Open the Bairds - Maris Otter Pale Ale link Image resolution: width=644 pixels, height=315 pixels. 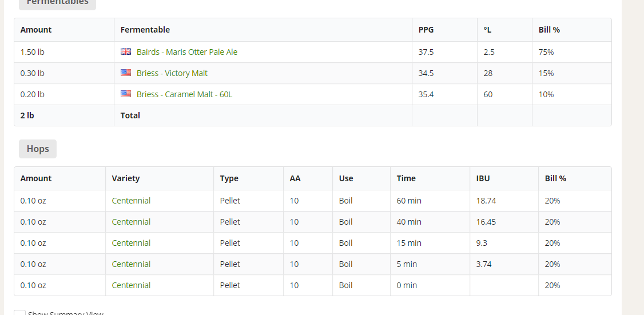coord(186,52)
